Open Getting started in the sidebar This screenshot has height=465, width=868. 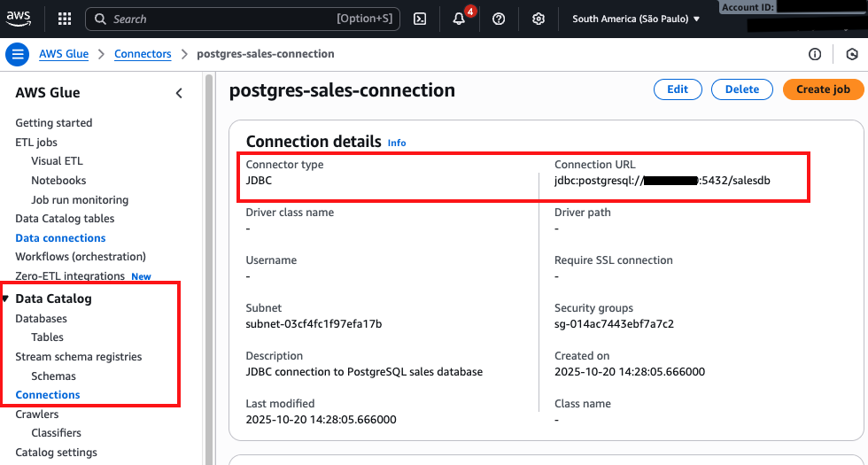point(54,123)
